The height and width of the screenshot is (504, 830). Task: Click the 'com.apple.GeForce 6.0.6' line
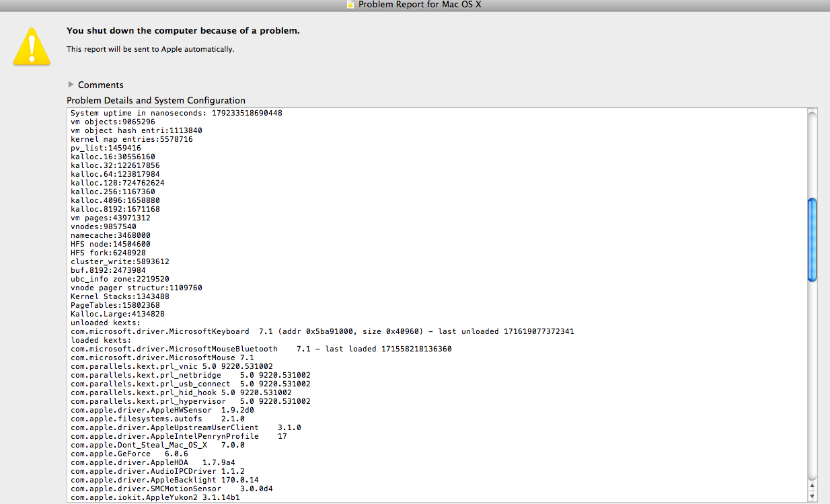point(129,454)
